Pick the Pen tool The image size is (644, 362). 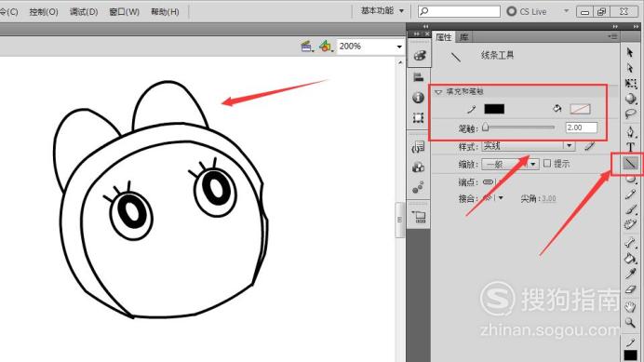click(x=630, y=131)
